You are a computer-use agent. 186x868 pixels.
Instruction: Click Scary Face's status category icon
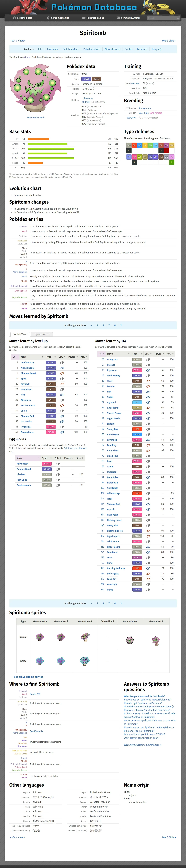148,359
